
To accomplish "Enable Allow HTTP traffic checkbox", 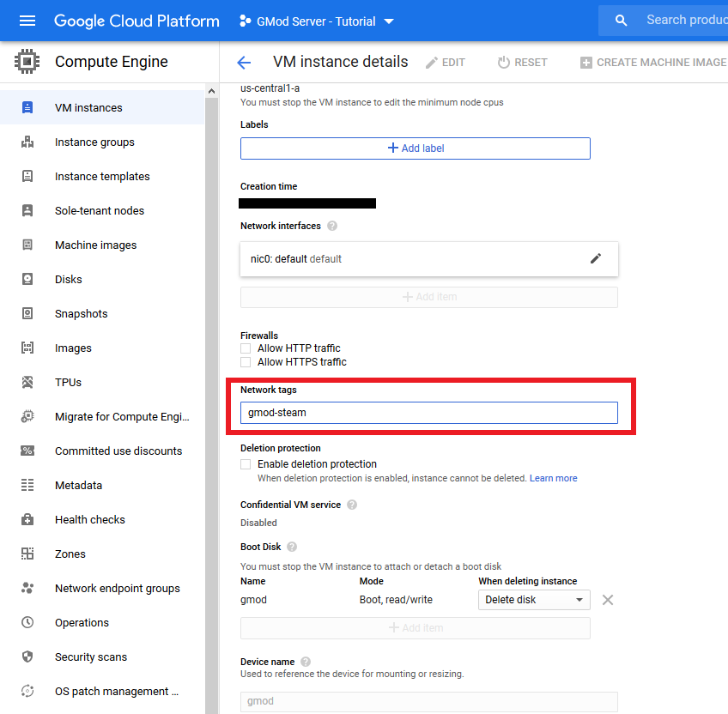I will click(x=246, y=348).
